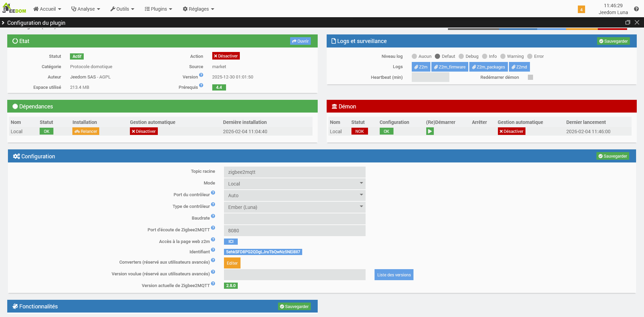Open the Z2m_packages log
The image size is (644, 317).
coord(489,67)
